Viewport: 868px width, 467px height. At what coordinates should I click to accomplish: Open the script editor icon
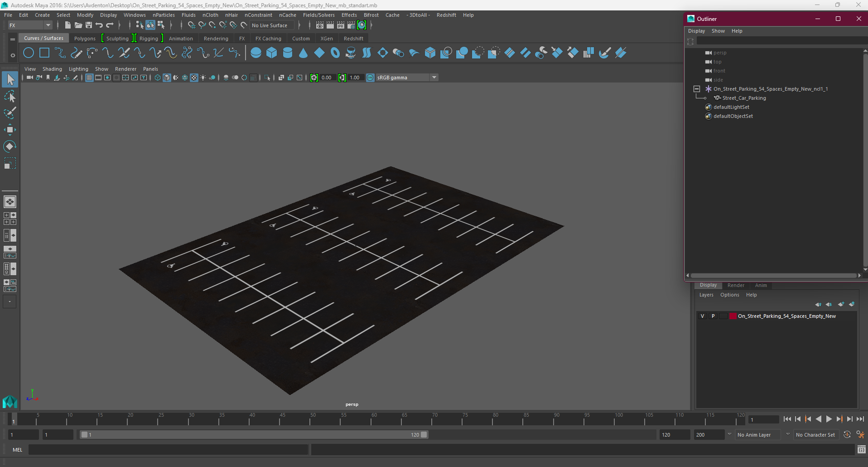(861, 450)
